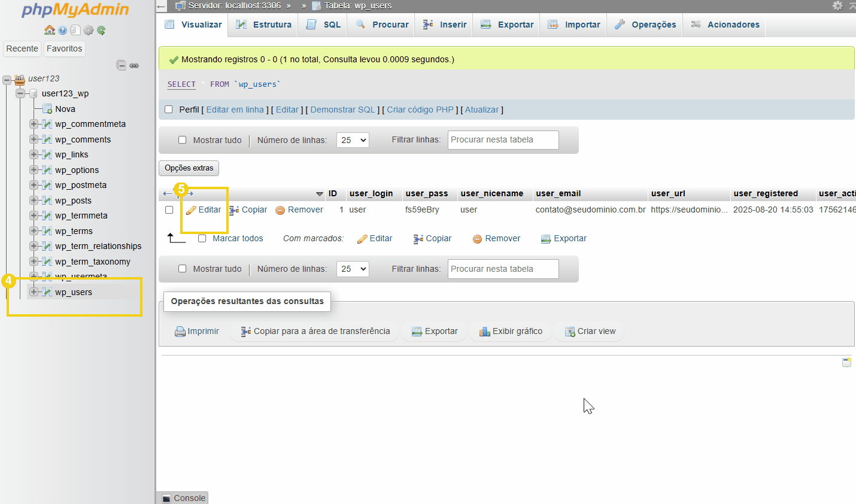Click the table icon beside wp_posts

point(47,201)
